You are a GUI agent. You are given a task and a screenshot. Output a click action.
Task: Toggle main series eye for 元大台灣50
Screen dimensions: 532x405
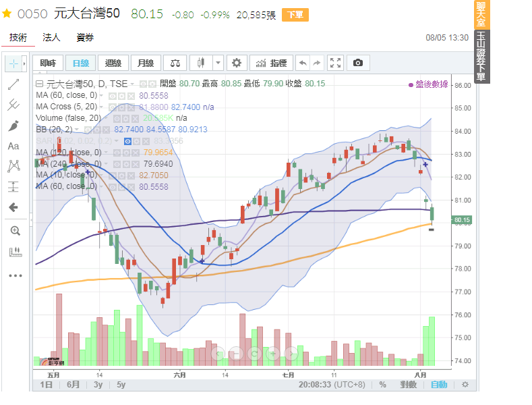click(144, 84)
